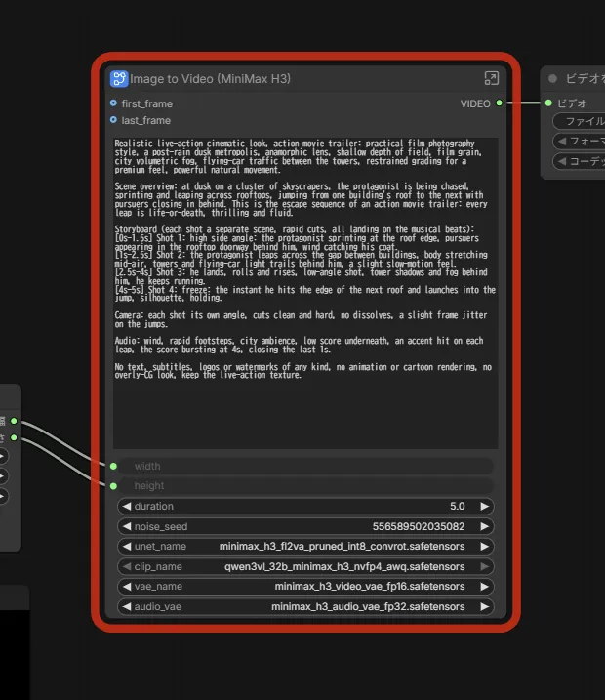This screenshot has width=605, height=700.
Task: Click the duration value 5.0
Action: [x=458, y=507]
